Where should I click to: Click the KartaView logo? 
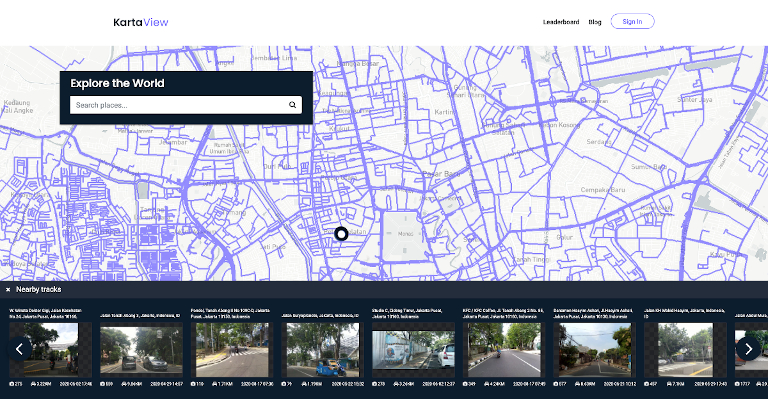(x=141, y=22)
